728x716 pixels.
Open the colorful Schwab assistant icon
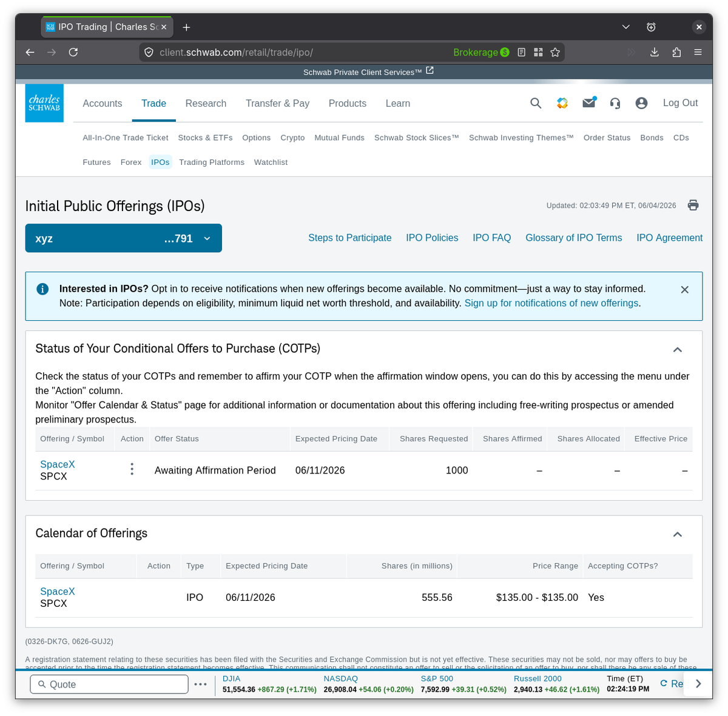pyautogui.click(x=562, y=103)
